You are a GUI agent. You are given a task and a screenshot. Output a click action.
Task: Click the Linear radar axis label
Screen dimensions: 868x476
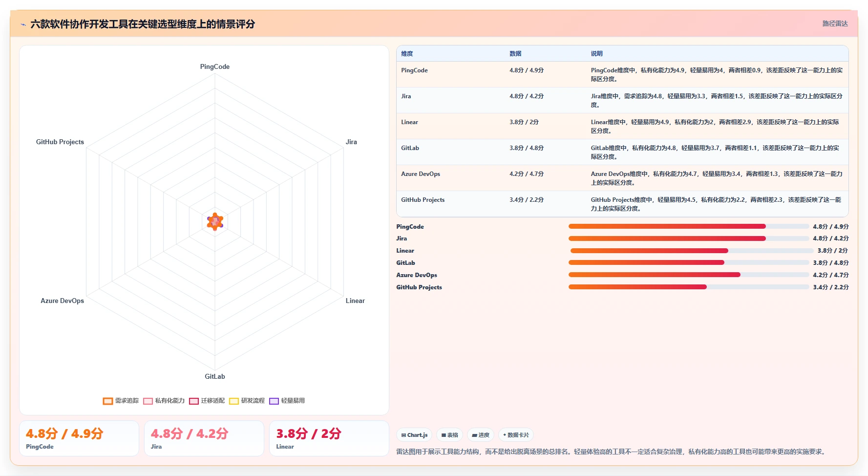(x=355, y=301)
